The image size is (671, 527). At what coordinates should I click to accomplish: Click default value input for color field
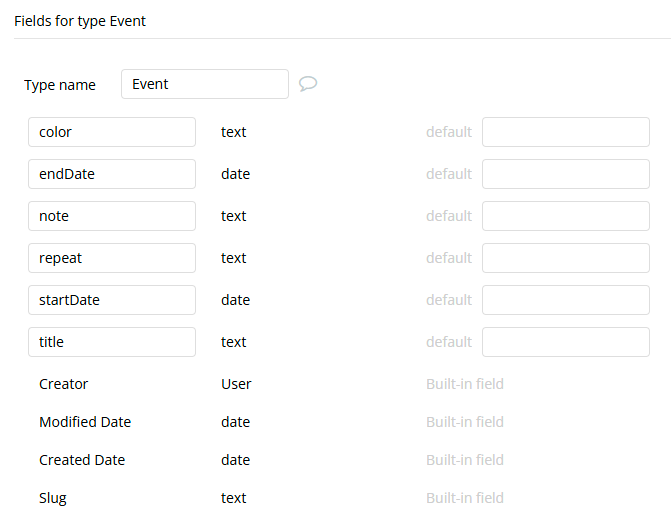(565, 132)
